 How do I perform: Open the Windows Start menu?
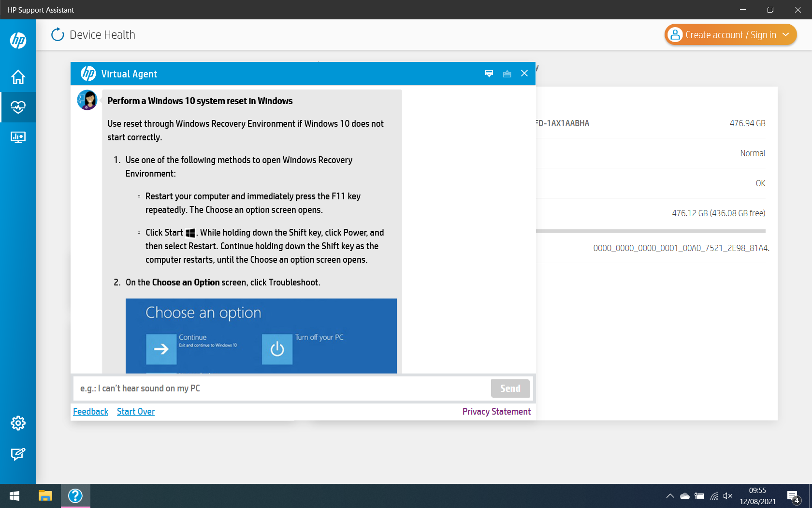[14, 496]
